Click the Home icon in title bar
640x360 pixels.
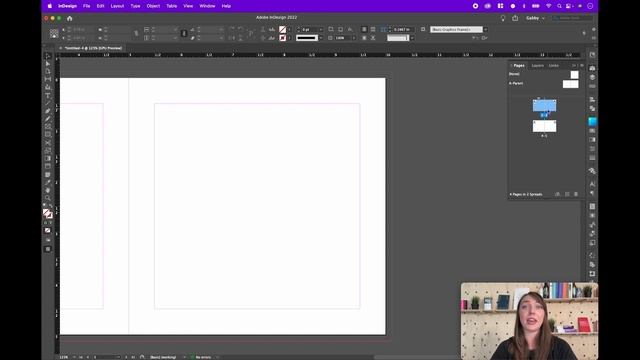[x=69, y=18]
